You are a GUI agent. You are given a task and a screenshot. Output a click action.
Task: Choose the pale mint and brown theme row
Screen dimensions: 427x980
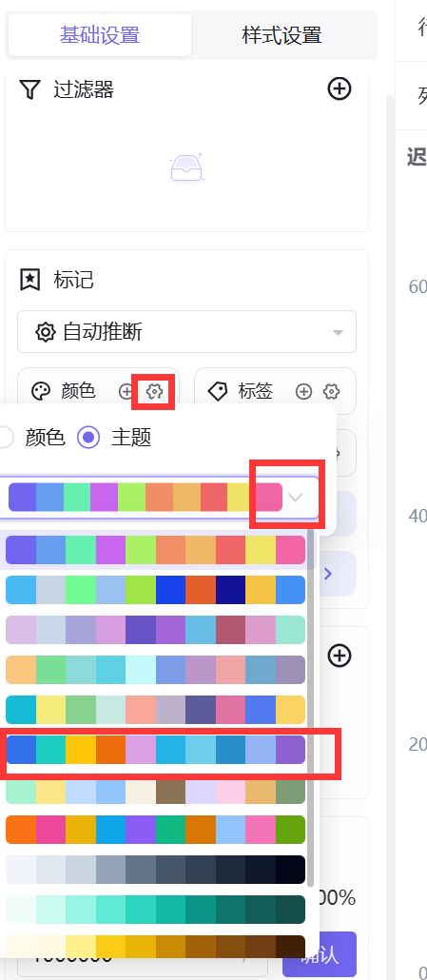click(155, 790)
